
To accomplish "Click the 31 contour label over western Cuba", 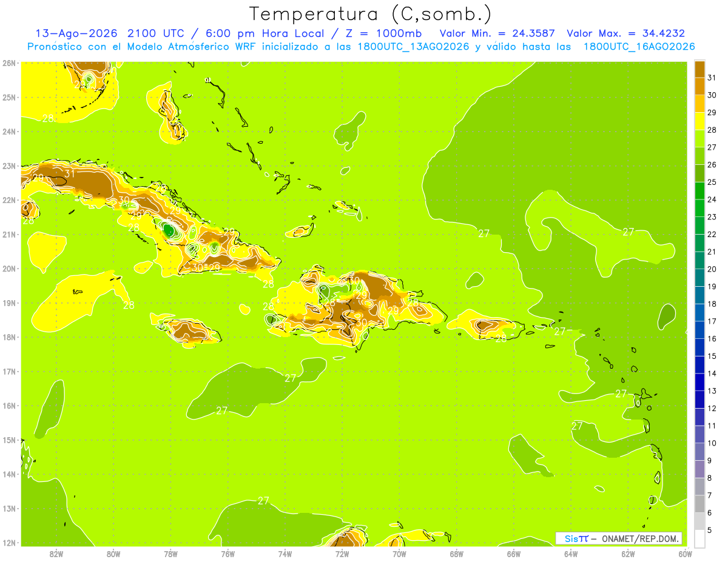I will click(70, 173).
